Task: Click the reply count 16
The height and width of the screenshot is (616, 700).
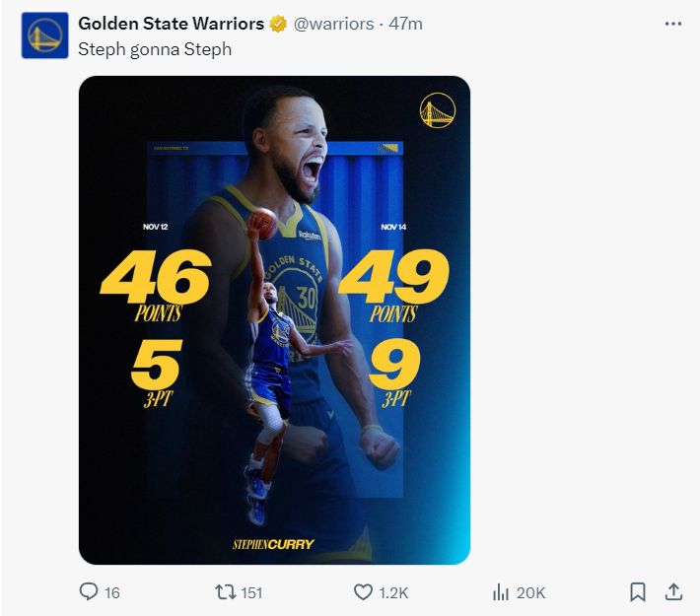Action: (x=112, y=592)
